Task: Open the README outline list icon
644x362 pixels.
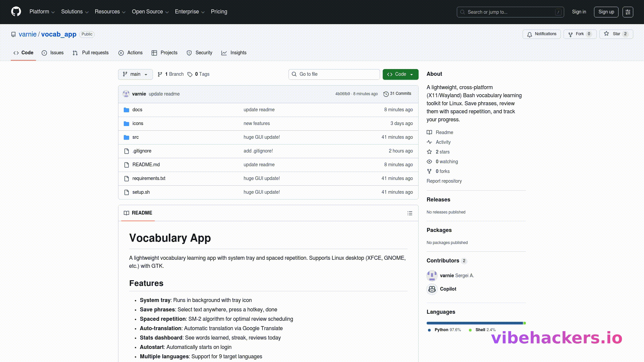Action: [x=410, y=213]
